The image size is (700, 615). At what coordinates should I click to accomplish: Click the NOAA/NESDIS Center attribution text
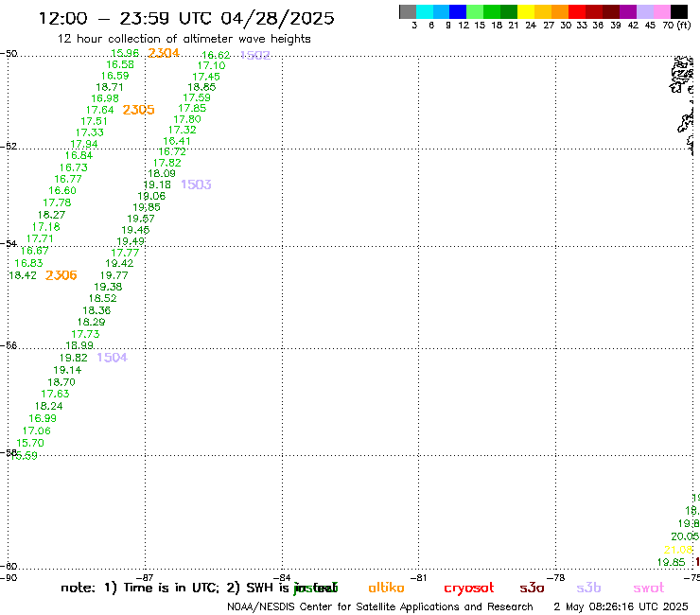(x=380, y=606)
